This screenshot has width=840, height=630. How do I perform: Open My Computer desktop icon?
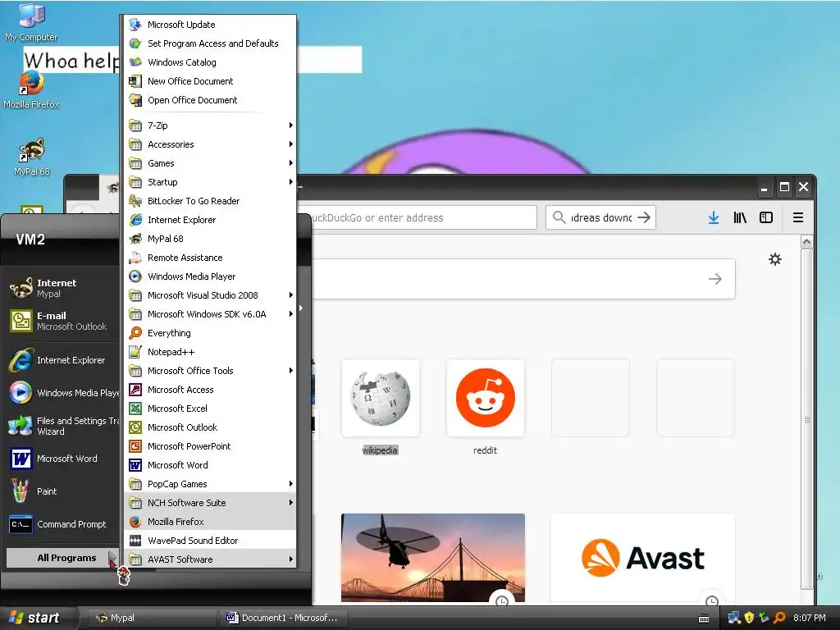coord(31,21)
